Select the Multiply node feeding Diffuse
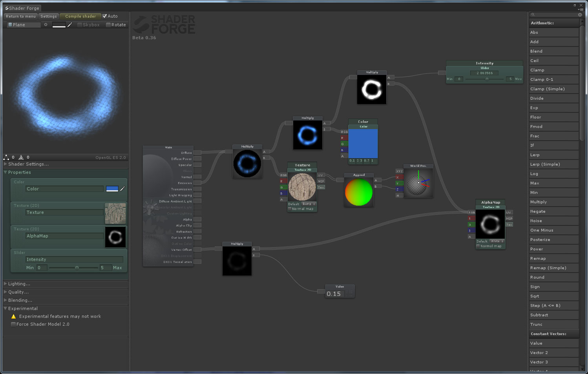This screenshot has height=374, width=588. point(247,161)
